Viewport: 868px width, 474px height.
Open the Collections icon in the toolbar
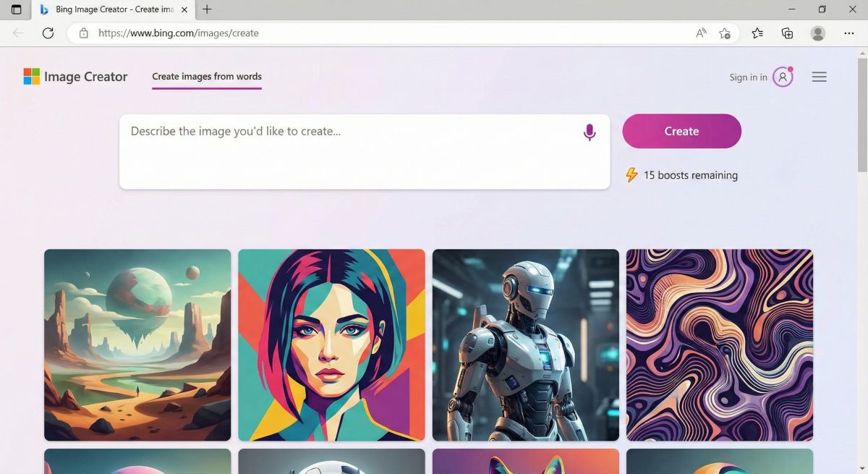pyautogui.click(x=787, y=33)
